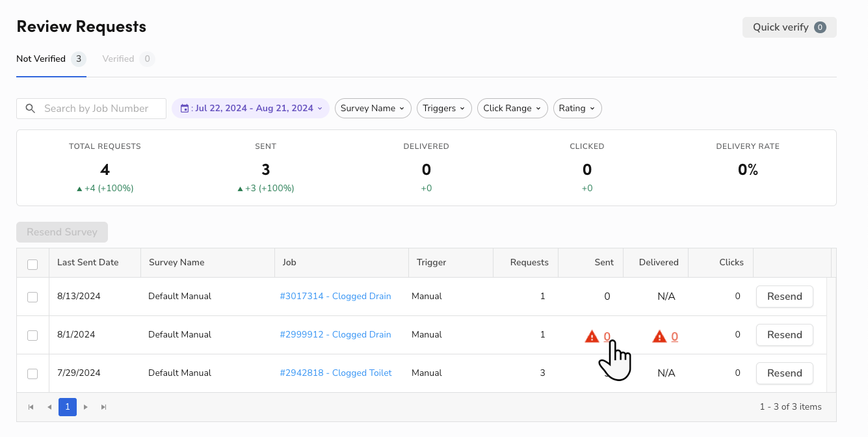Resend survey for job #2942818

pos(784,373)
